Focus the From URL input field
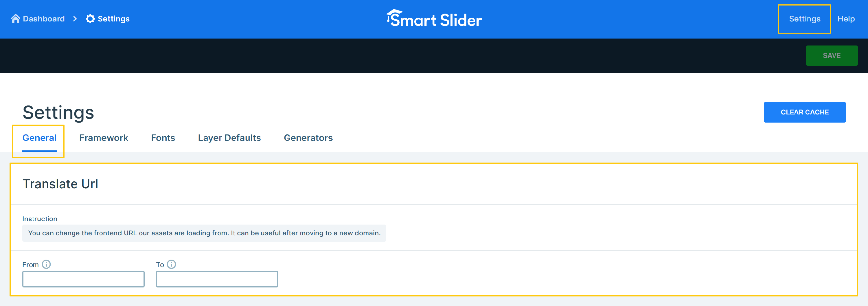Viewport: 868px width, 306px height. tap(83, 279)
